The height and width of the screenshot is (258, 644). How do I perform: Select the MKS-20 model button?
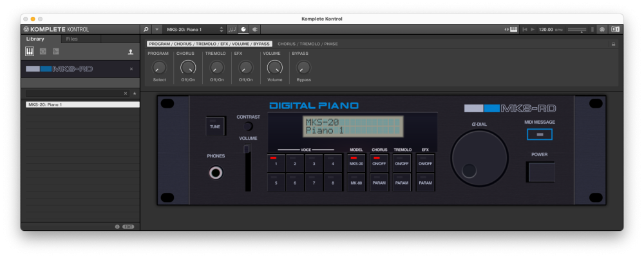click(x=356, y=163)
